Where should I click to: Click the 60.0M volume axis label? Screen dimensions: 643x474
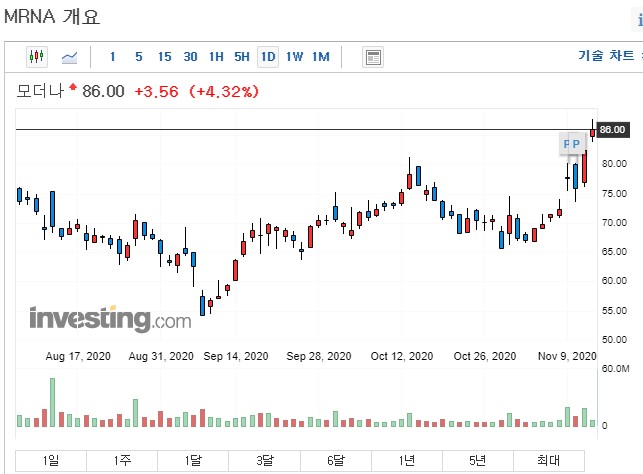click(x=615, y=369)
